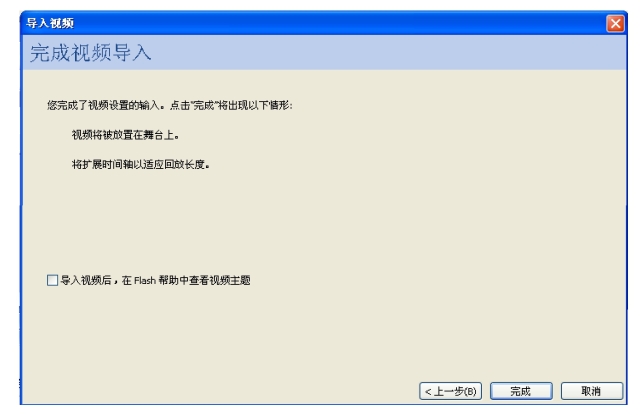Screen dimensions: 644x415
Task: Select the line 视频将被放置在舞台上。
Action: click(x=125, y=135)
